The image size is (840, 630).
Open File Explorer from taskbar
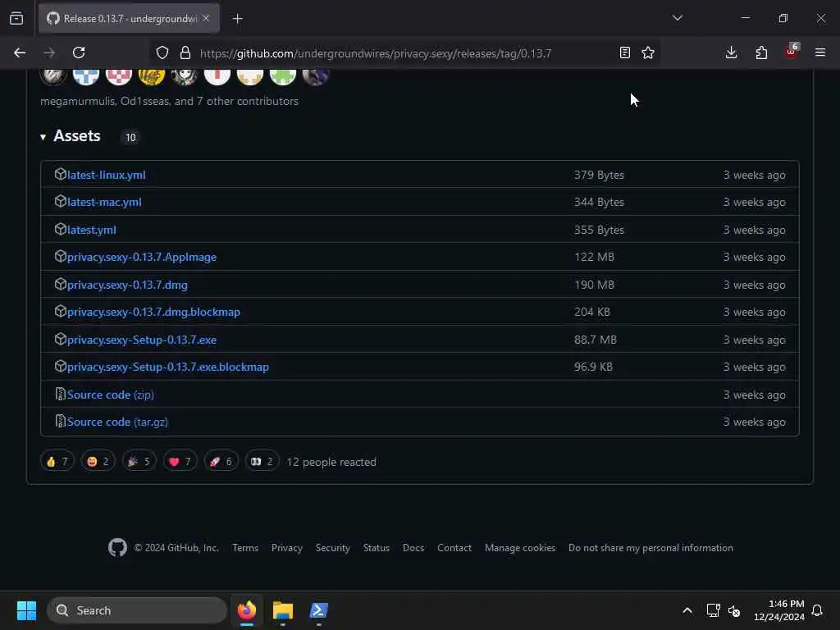tap(283, 610)
